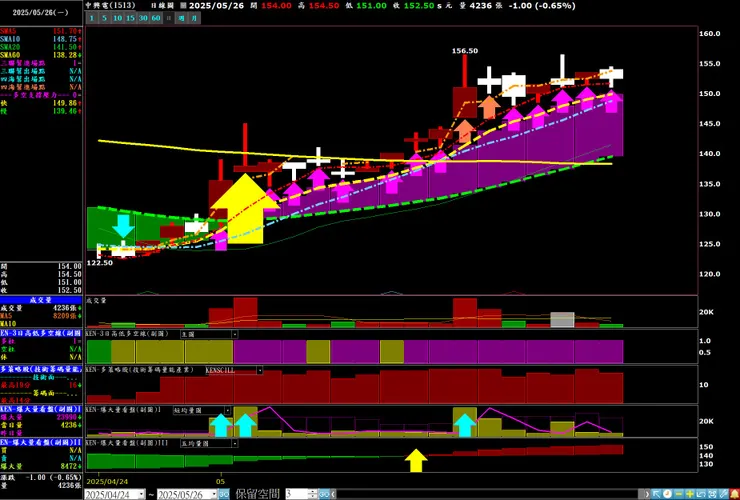This screenshot has width=740, height=500.
Task: Open the KENSCILL dropdown in 多策略戰 panel
Action: point(260,371)
